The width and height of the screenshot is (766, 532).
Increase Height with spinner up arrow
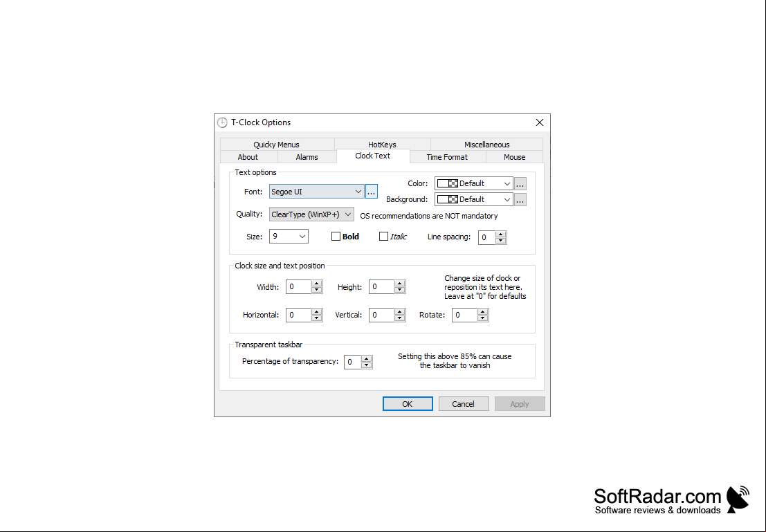tap(400, 284)
